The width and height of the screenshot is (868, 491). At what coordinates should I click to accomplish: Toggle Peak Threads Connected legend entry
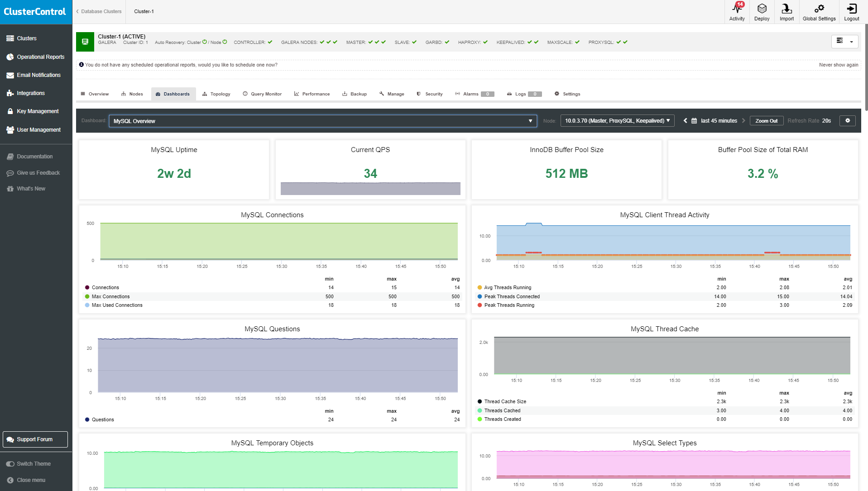click(508, 297)
